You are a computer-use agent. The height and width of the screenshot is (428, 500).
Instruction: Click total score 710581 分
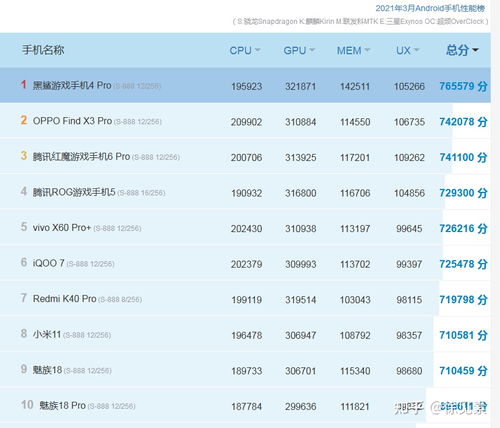click(463, 335)
